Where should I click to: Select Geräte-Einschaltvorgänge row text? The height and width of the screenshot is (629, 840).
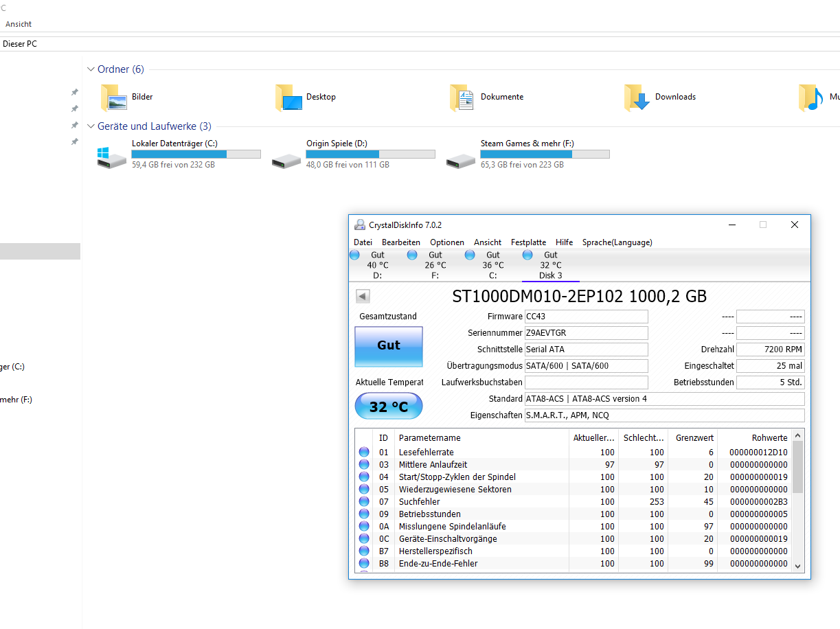click(x=448, y=538)
